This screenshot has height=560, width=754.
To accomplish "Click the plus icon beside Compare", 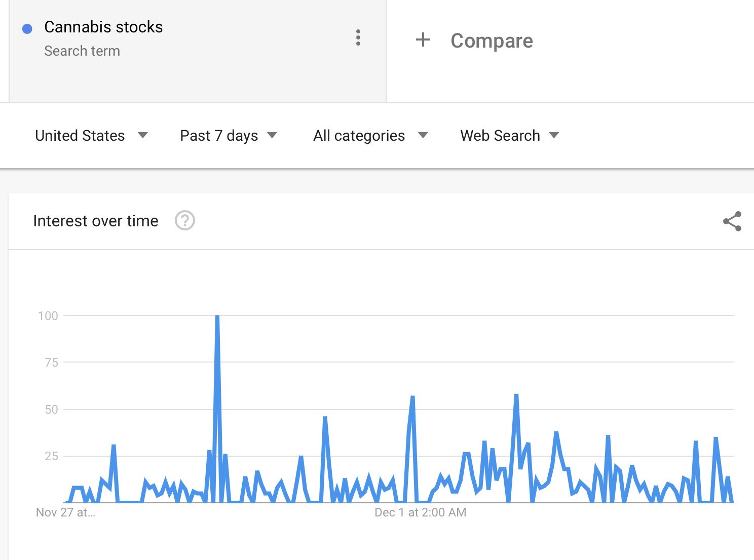I will click(x=423, y=39).
